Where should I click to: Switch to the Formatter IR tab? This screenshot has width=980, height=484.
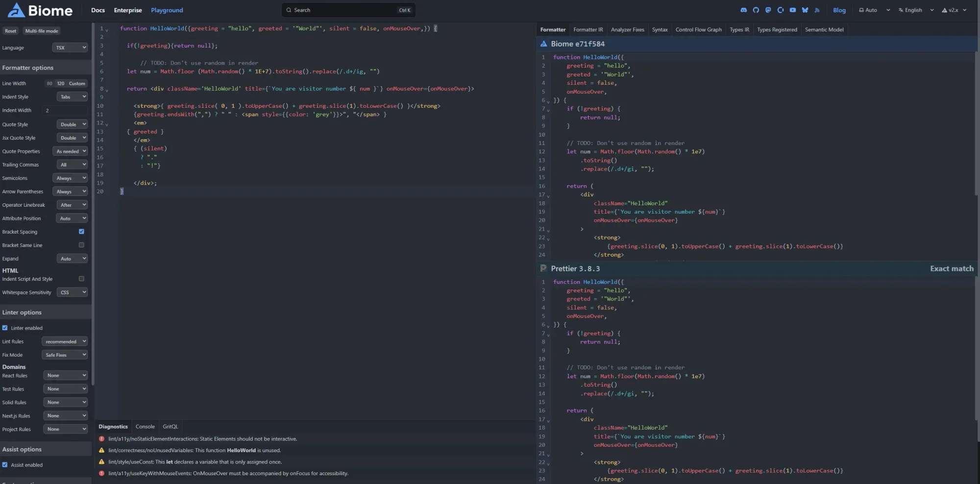[x=588, y=29]
